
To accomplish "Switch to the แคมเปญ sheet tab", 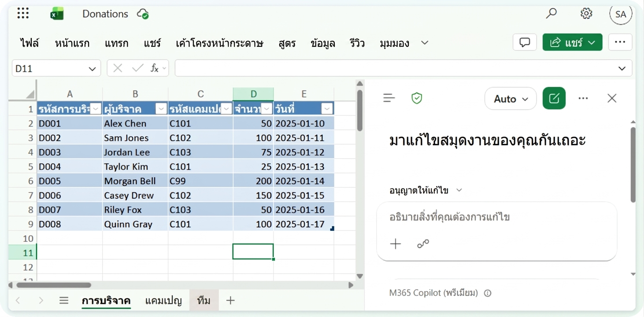I will 163,301.
